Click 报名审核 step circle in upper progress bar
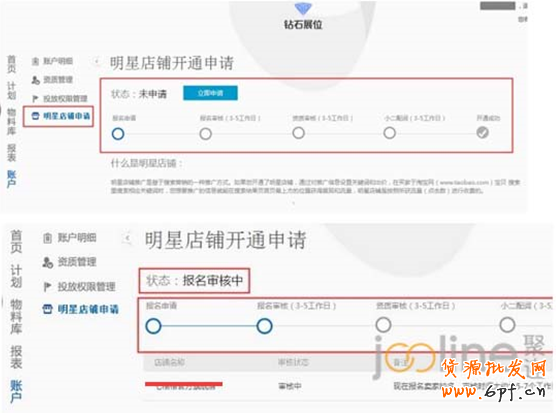556x413 pixels. click(x=206, y=134)
